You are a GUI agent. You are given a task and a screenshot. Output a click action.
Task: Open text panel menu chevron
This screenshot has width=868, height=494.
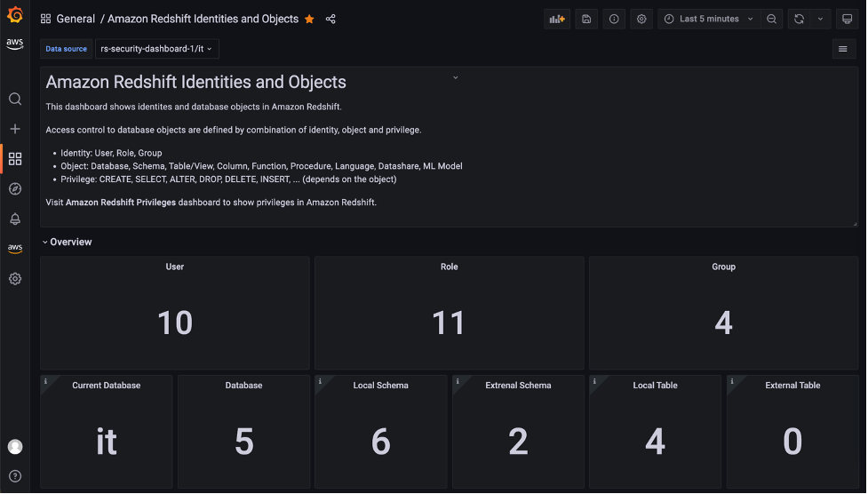[456, 77]
